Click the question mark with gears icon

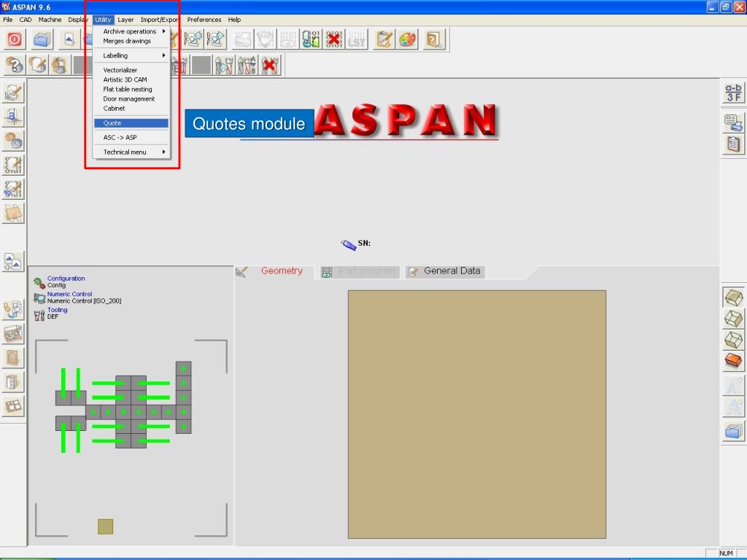(15, 65)
